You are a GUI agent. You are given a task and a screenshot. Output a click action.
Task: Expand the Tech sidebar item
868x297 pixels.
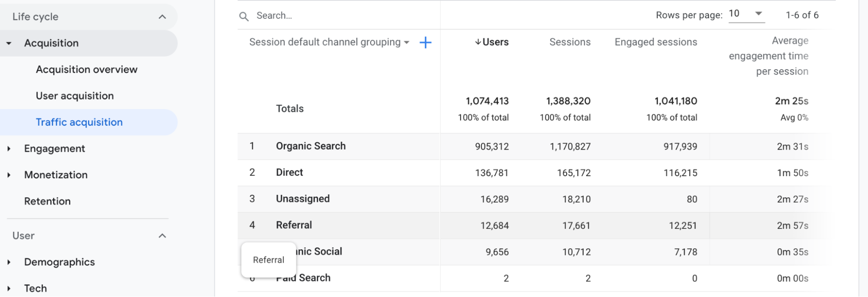[9, 288]
